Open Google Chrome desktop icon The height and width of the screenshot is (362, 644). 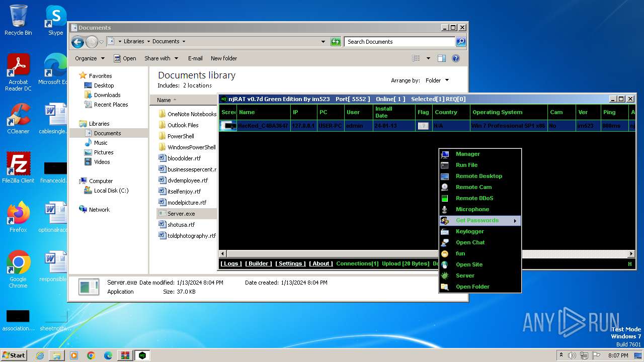[x=18, y=269]
